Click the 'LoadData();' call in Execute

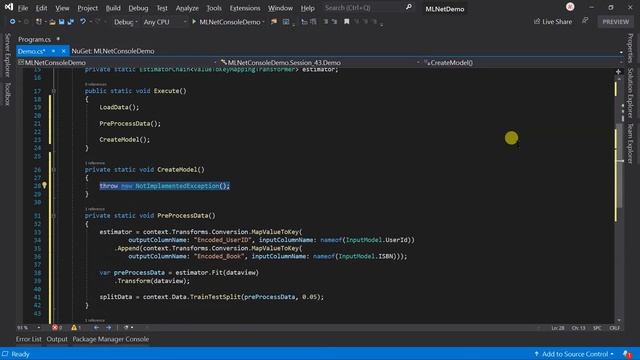[x=119, y=107]
